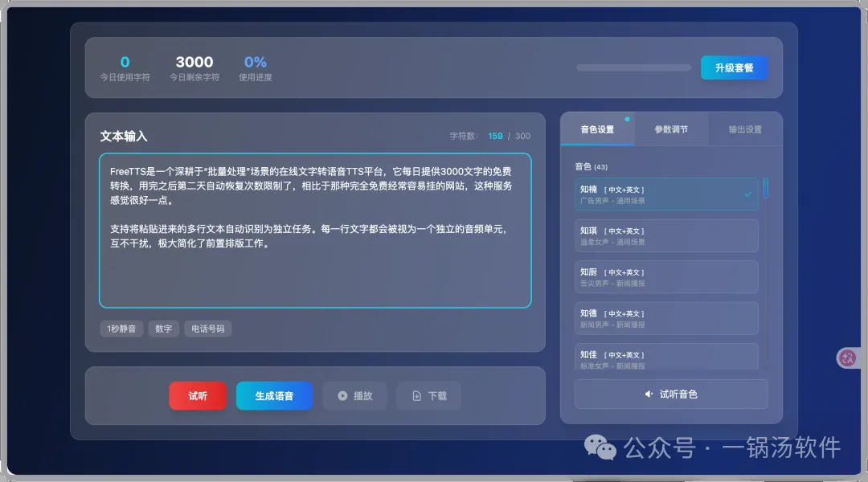Click inside the 文本输入 text area
Image resolution: width=868 pixels, height=482 pixels.
point(315,231)
